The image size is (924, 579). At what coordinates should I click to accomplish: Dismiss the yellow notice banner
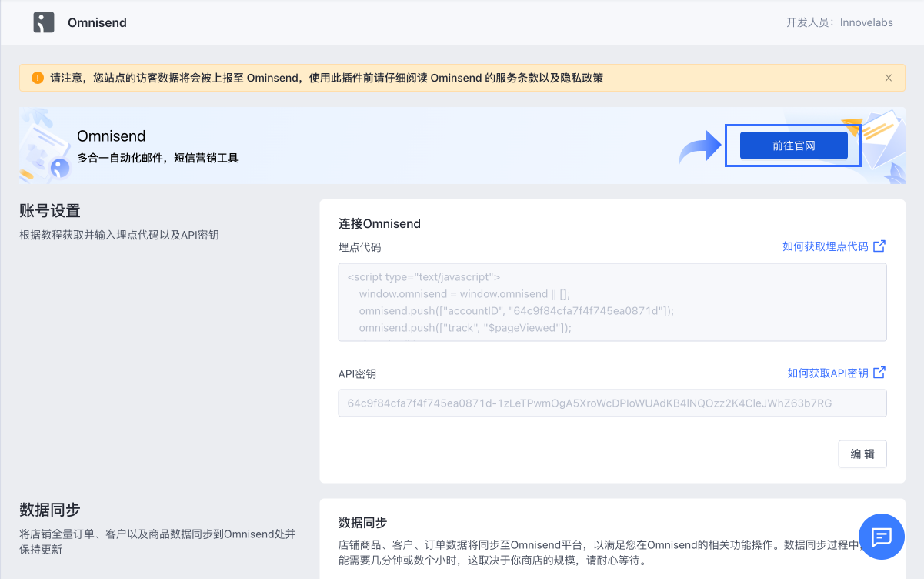[x=889, y=78]
